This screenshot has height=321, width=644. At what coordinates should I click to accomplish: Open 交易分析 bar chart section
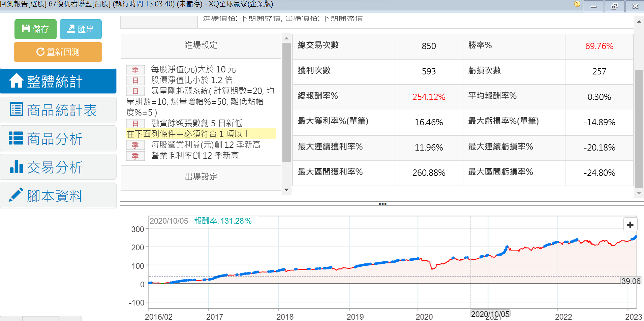click(58, 167)
